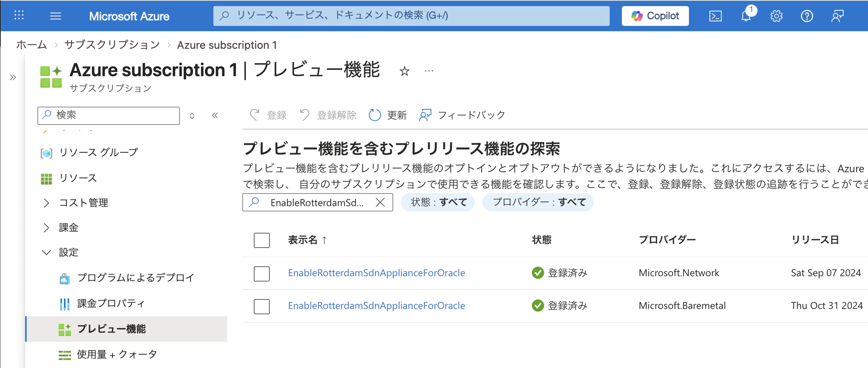Open the more options ellipsis beside title
868x368 pixels.
(429, 71)
